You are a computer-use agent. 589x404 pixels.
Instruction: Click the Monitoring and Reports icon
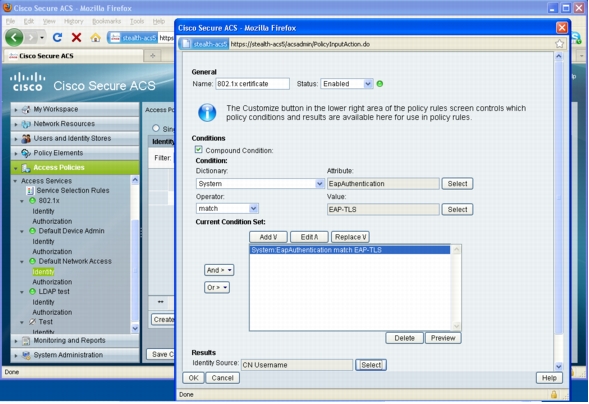pyautogui.click(x=26, y=341)
